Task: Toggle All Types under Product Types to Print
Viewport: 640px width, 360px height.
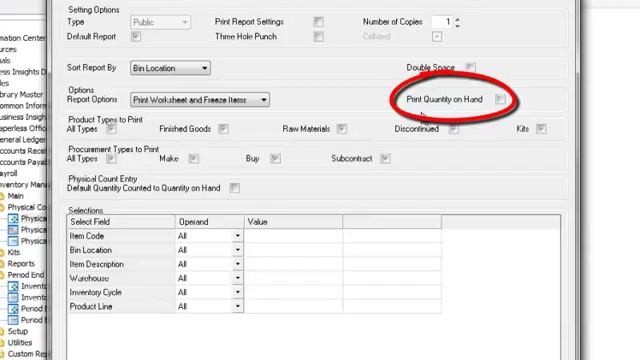Action: point(111,129)
